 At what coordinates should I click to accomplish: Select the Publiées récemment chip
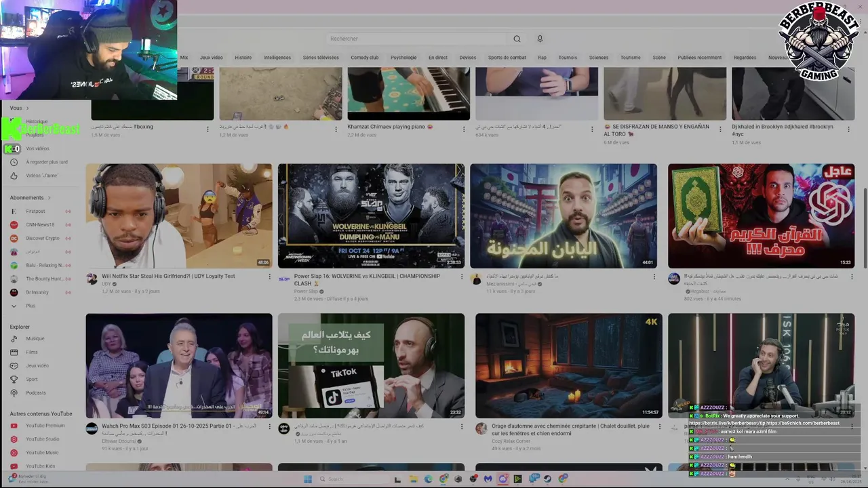699,58
